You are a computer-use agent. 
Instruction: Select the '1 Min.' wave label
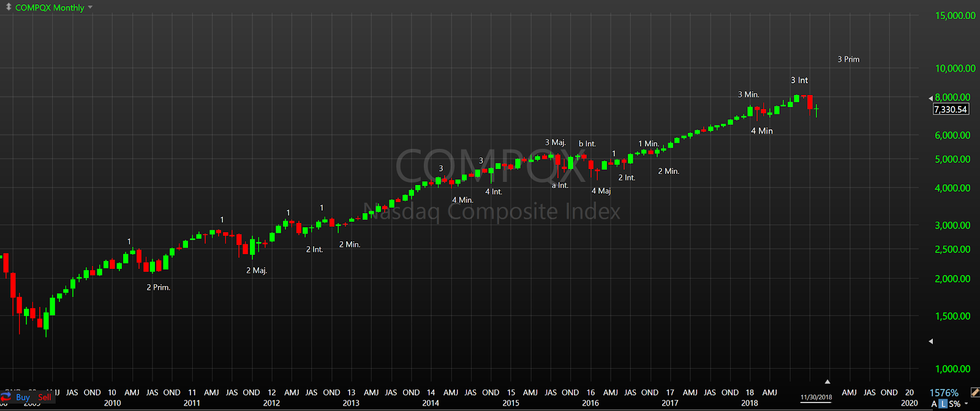click(649, 144)
